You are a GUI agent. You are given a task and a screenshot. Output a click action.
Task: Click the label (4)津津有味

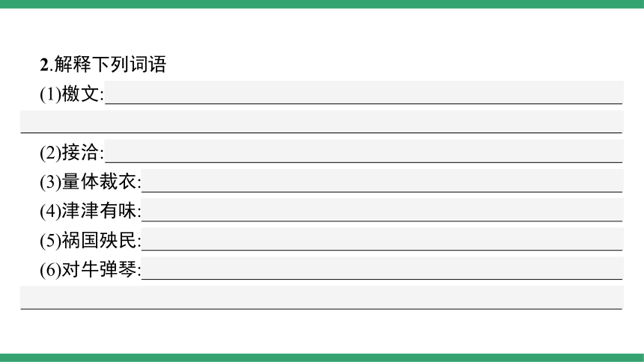(90, 211)
